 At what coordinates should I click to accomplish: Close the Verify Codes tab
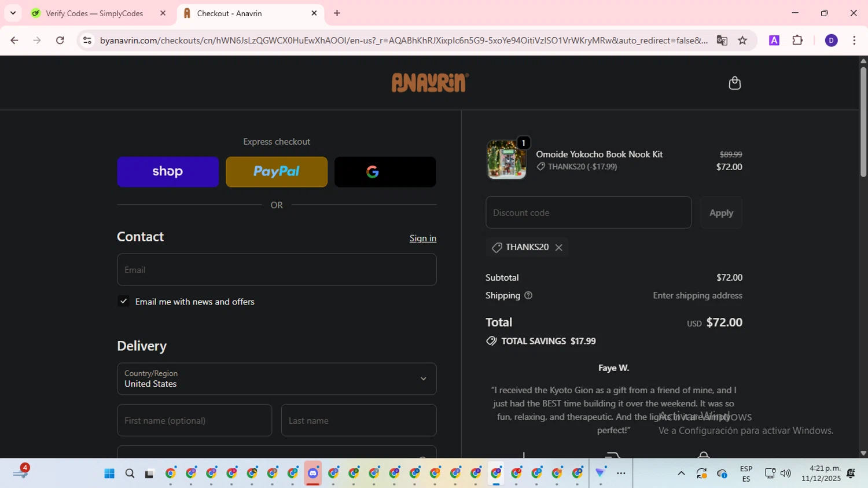(163, 13)
